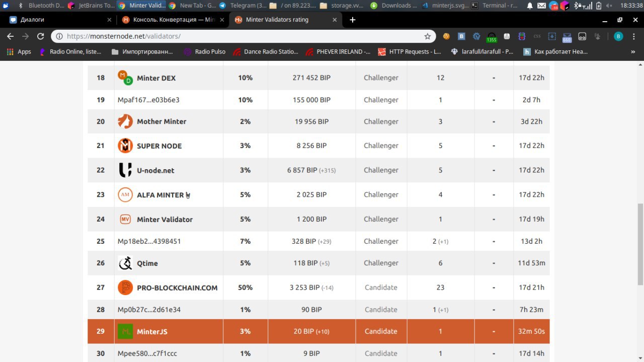Open the notification bell in system tray
The height and width of the screenshot is (362, 644).
coord(530,6)
